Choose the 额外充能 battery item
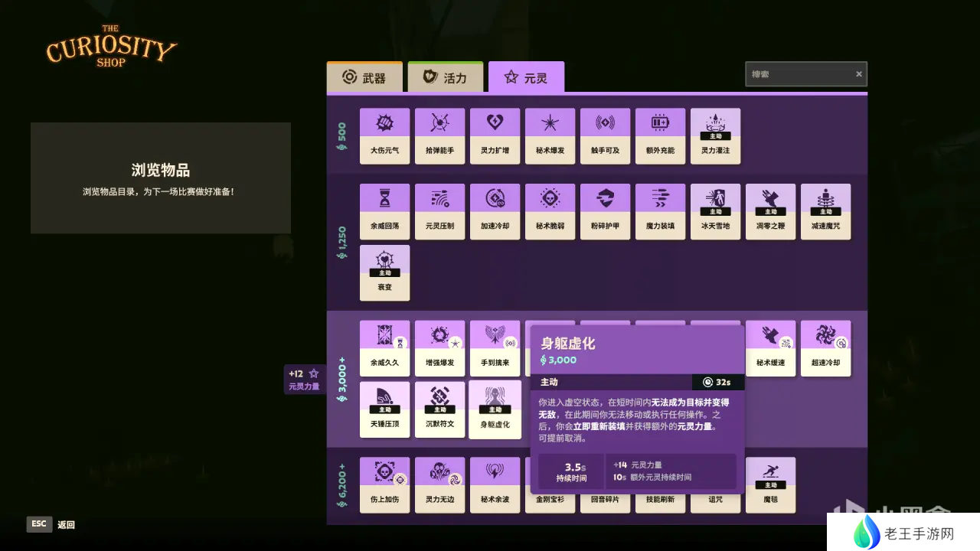 660,135
